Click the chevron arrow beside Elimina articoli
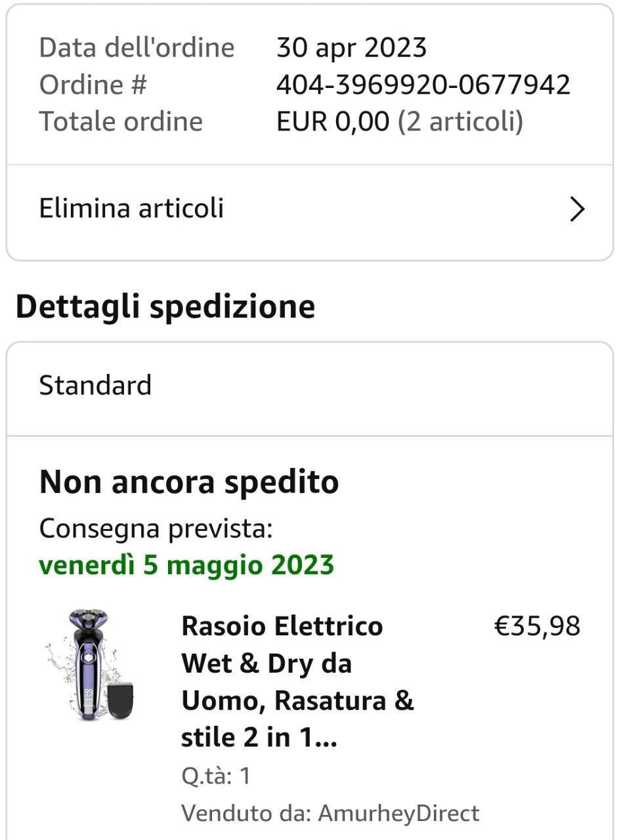The height and width of the screenshot is (840, 640). pyautogui.click(x=577, y=209)
